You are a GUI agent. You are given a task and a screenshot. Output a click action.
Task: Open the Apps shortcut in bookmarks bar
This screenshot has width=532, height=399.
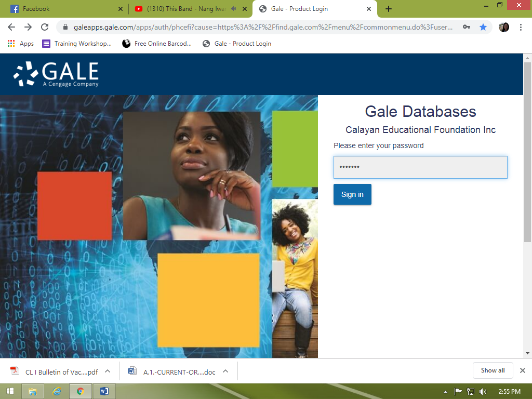[21, 44]
